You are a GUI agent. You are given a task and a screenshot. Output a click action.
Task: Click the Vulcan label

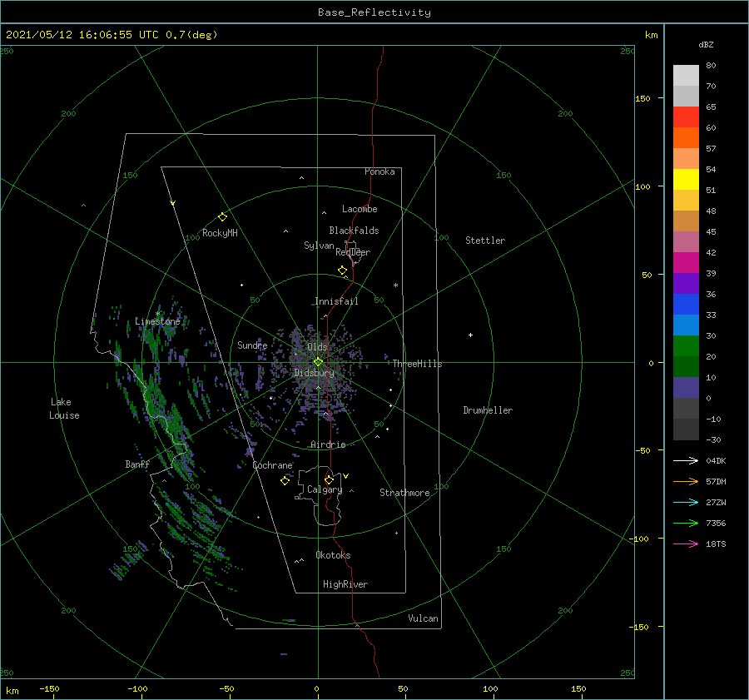[423, 618]
